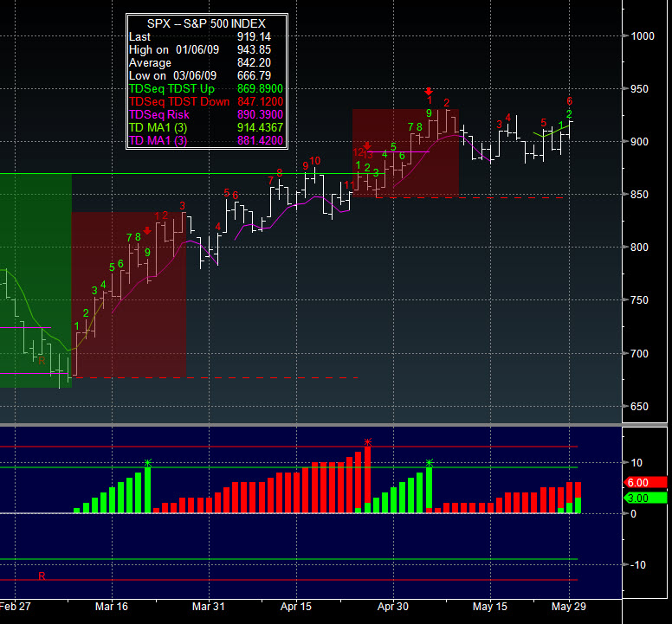This screenshot has width=672, height=624.
Task: Click the 800 price axis label
Action: 639,248
